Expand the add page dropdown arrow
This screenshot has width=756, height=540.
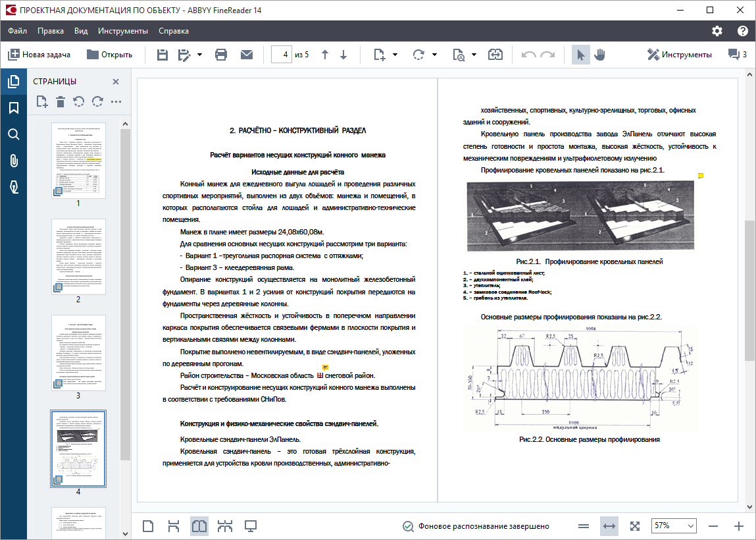coord(395,55)
